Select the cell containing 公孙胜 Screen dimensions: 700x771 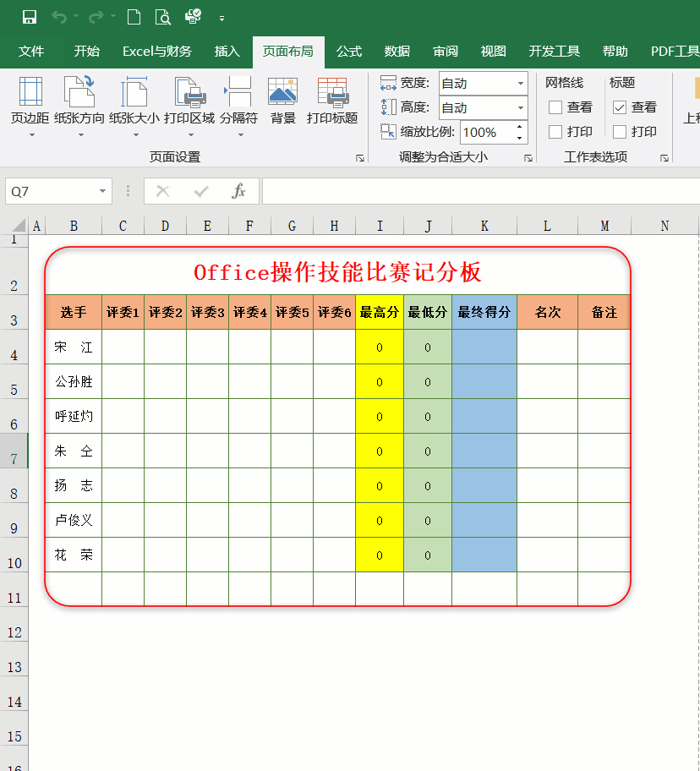74,381
